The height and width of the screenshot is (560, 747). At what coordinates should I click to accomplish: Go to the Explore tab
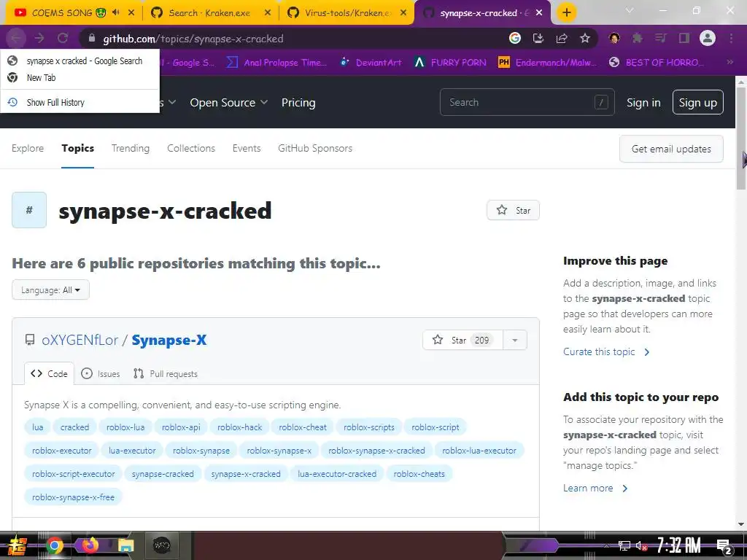pos(28,148)
